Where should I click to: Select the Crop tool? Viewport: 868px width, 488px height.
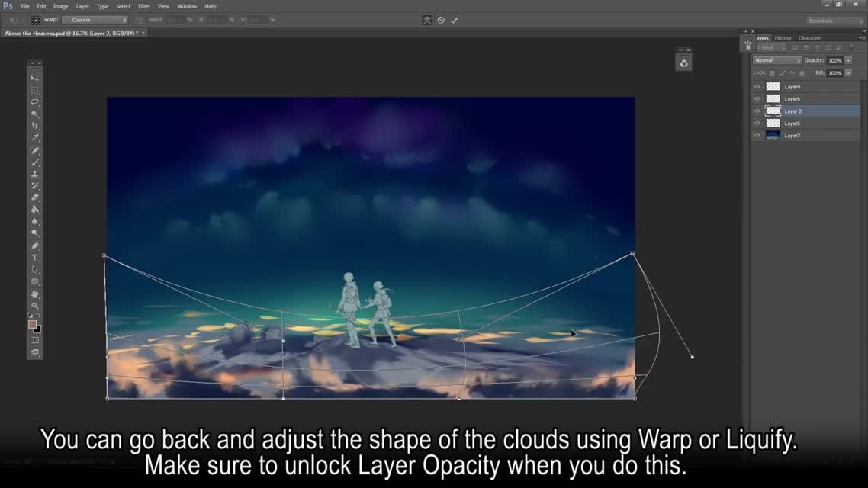click(35, 126)
